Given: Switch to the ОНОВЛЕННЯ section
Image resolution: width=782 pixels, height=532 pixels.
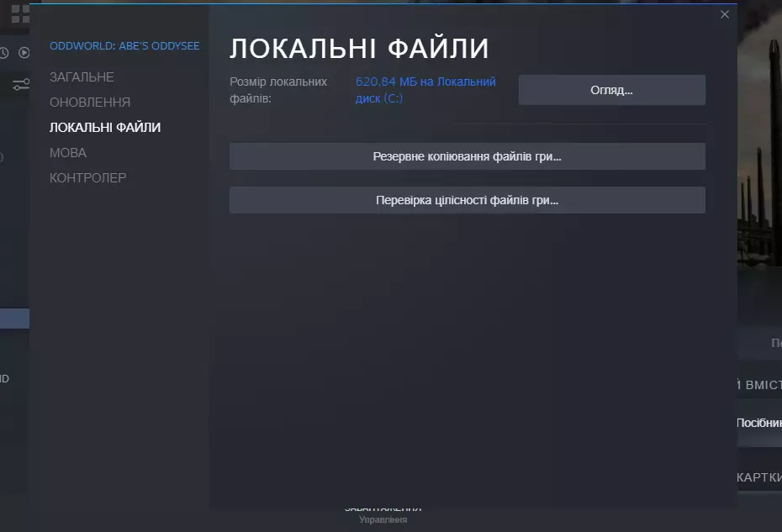Looking at the screenshot, I should pos(90,103).
